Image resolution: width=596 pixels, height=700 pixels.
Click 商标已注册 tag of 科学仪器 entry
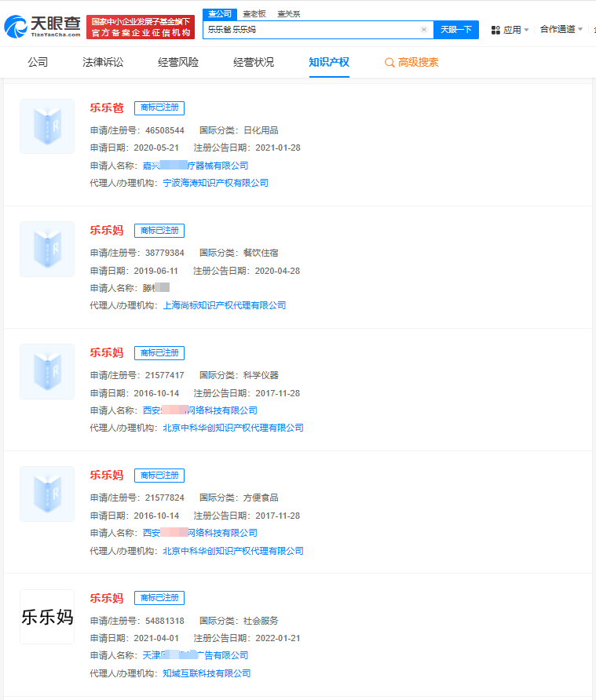(159, 352)
